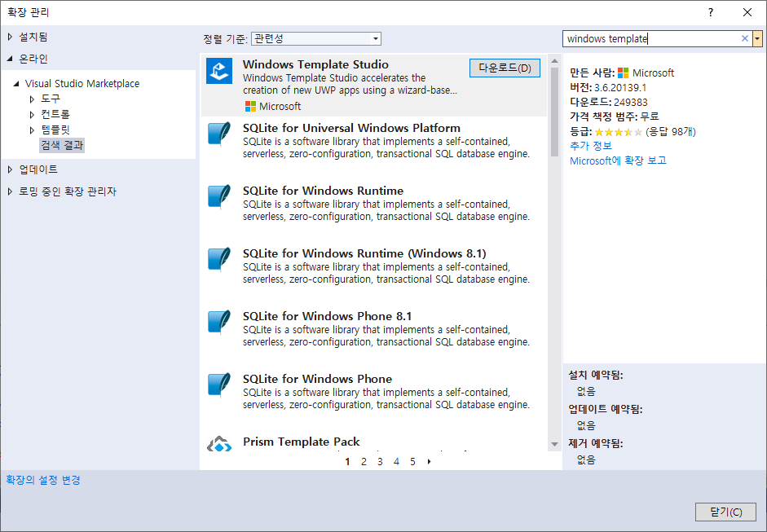Click the SQLite for Universal Windows Platform icon

tap(218, 134)
